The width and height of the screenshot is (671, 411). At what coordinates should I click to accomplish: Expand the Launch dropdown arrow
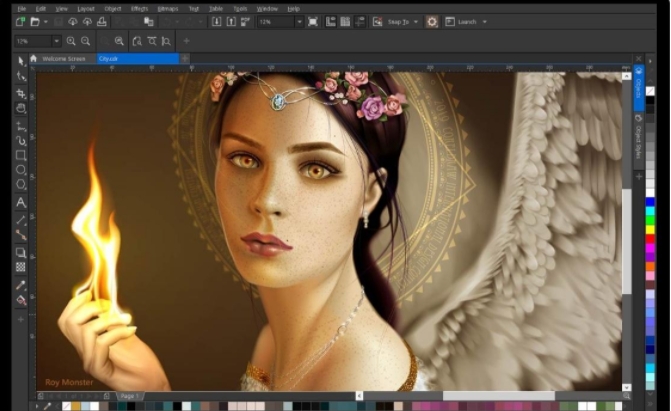pos(485,22)
